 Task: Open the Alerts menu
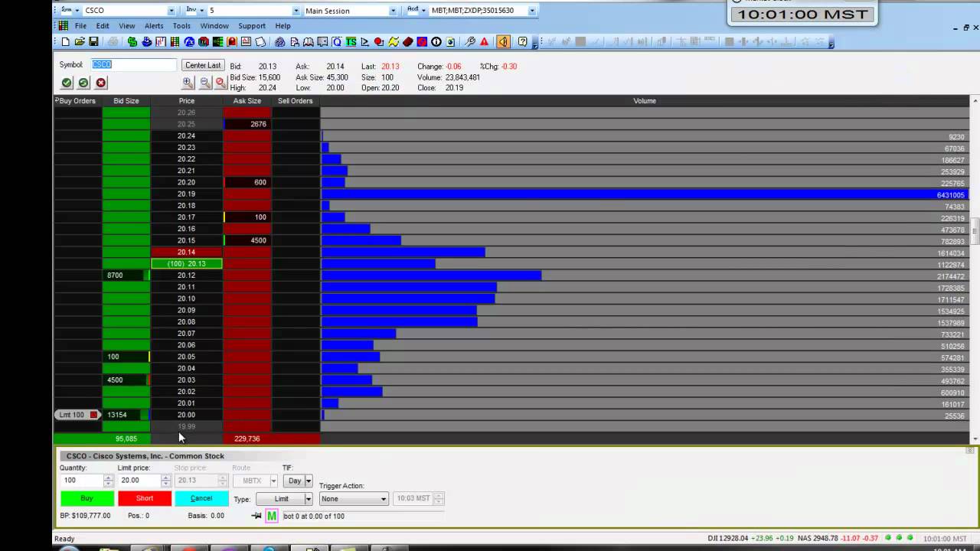coord(154,26)
